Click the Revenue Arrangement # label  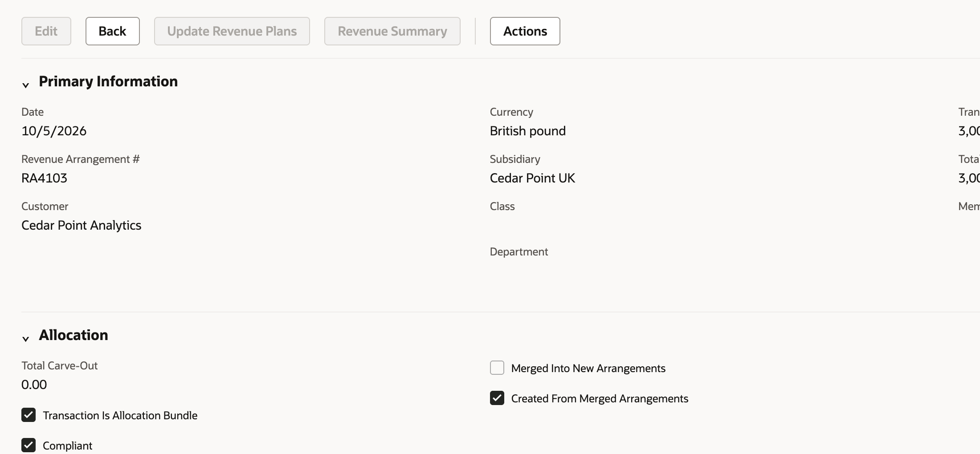[x=81, y=159]
